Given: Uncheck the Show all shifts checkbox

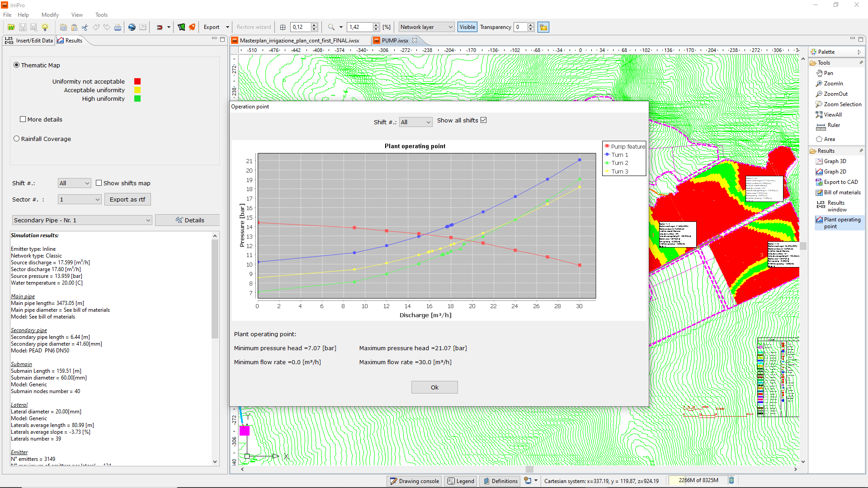Looking at the screenshot, I should (x=483, y=120).
